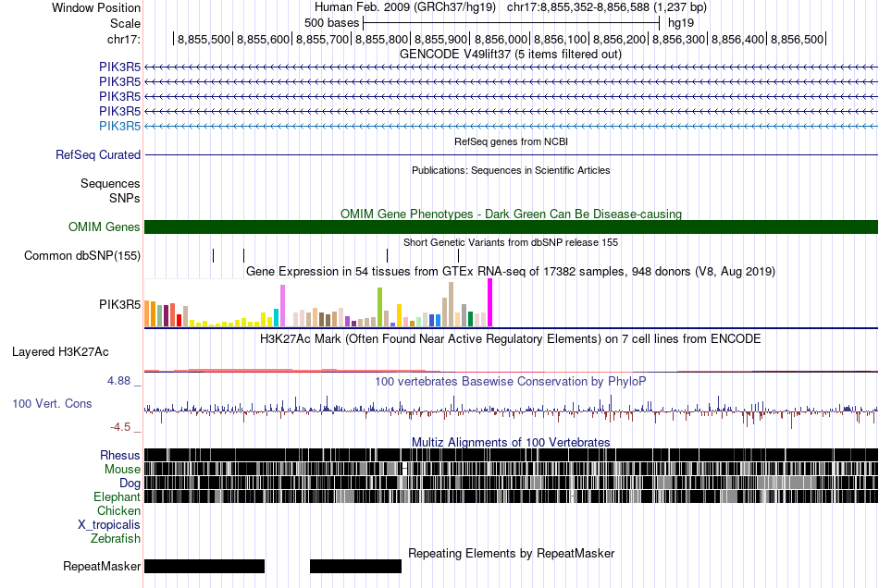Image resolution: width=879 pixels, height=588 pixels.
Task: Open the 'RefSeq genes from NCBI' track title
Action: tap(511, 141)
